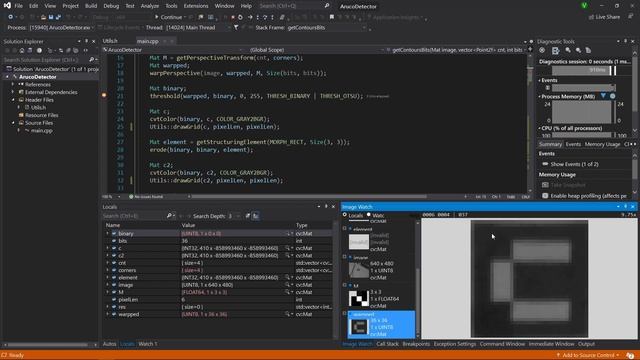The image size is (640, 360).
Task: Click the Step Into icon
Action: click(258, 17)
